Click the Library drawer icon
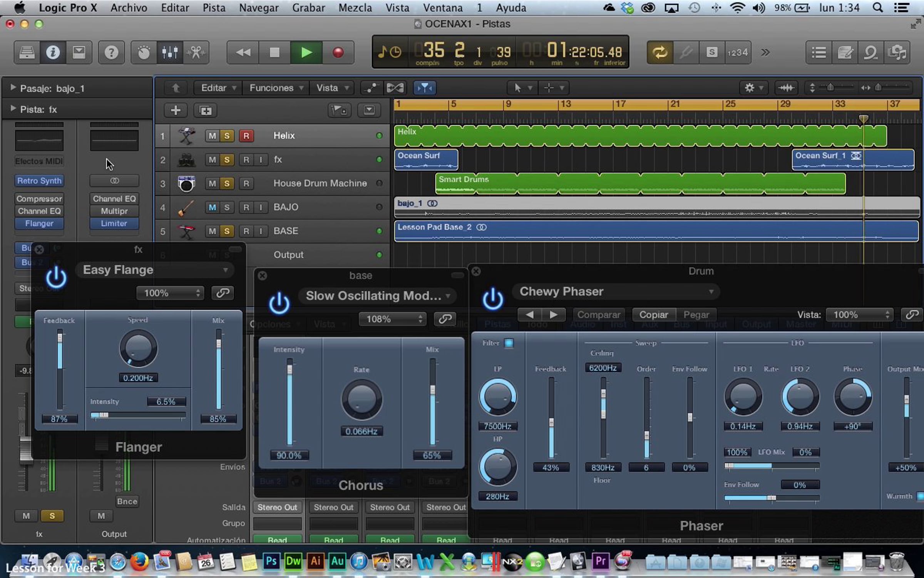Viewport: 924px width, 578px height. 27,52
